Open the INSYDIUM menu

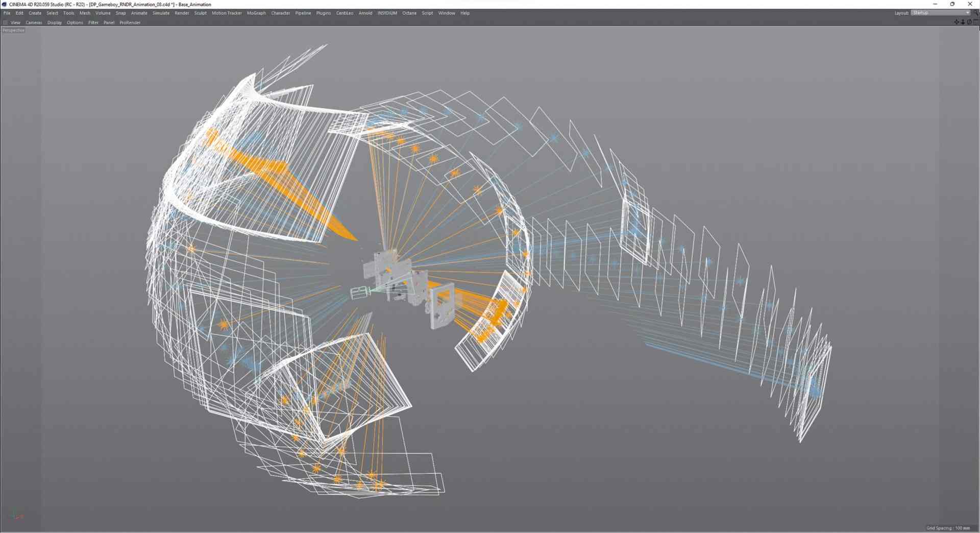point(387,13)
